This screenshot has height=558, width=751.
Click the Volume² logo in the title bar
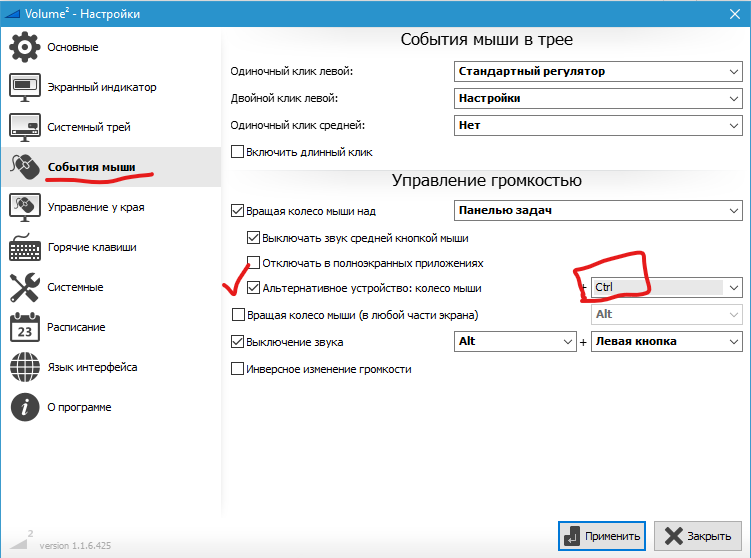click(x=12, y=14)
